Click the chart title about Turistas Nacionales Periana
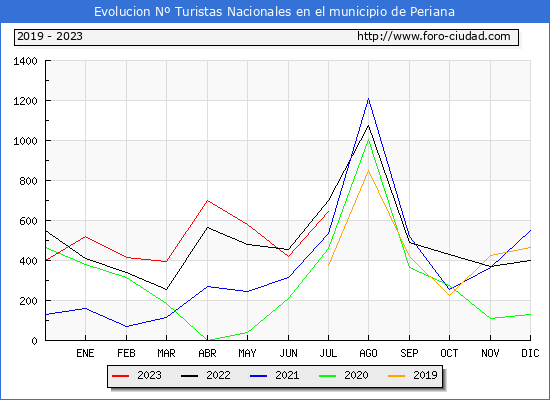Viewport: 550px width, 400px height. [x=274, y=12]
